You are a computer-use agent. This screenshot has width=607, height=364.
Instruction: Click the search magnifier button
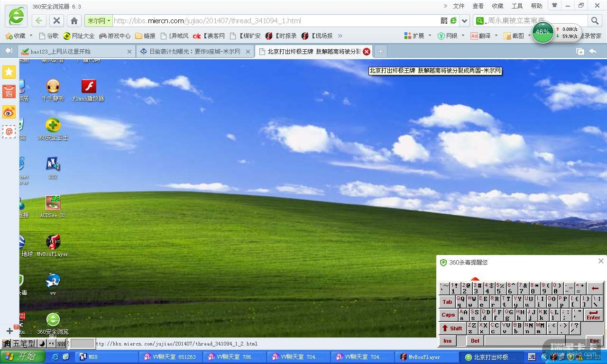click(x=595, y=20)
